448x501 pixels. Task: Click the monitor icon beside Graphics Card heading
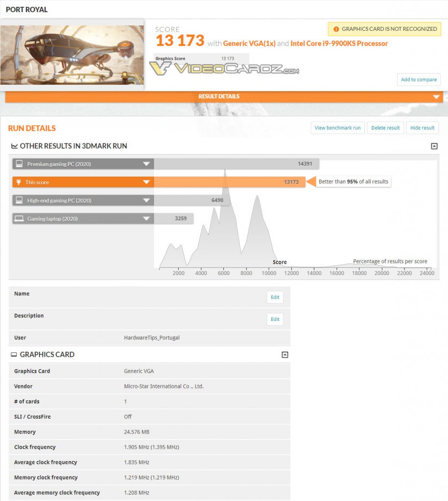(x=14, y=354)
